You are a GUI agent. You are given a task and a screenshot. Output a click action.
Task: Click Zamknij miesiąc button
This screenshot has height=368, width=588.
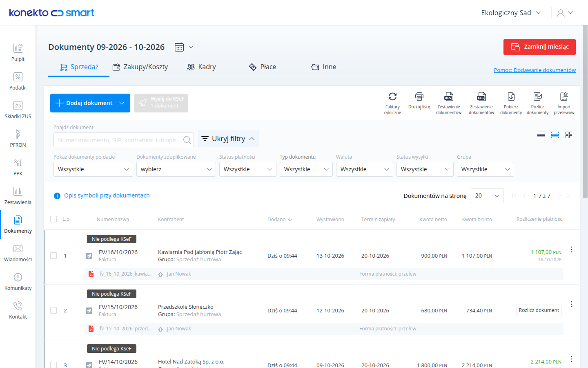[x=539, y=47]
